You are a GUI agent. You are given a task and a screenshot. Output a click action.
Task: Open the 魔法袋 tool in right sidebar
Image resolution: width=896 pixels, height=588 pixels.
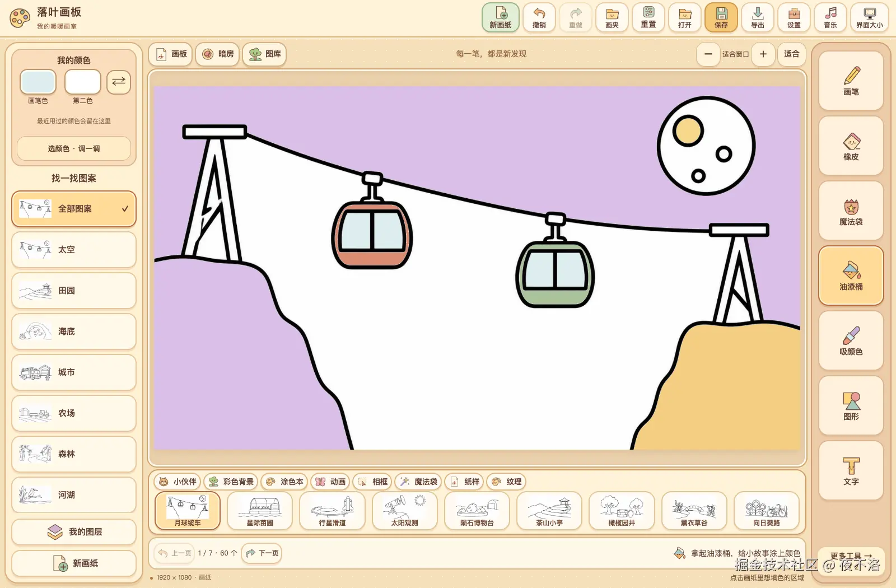[851, 211]
